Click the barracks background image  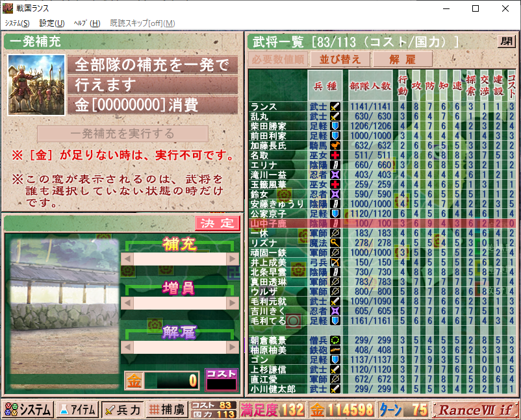point(64,314)
